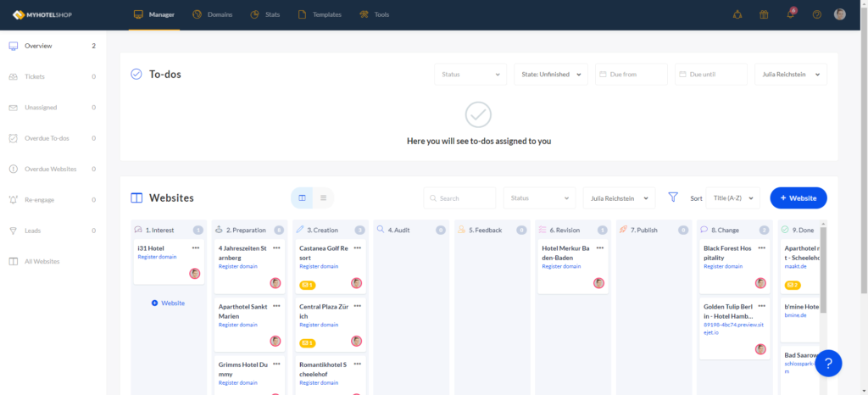Open the notifications bell
Viewport: 868px width, 395px height.
[x=790, y=14]
